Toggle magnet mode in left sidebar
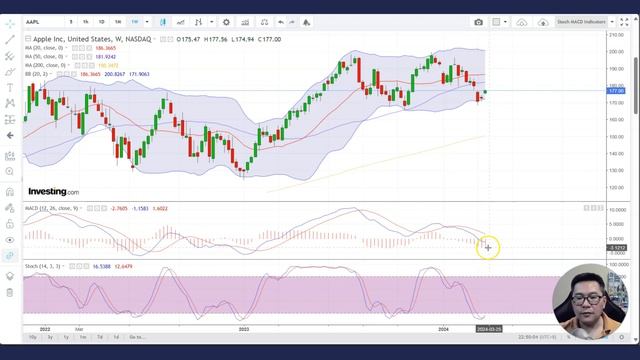The width and height of the screenshot is (640, 360). (x=10, y=192)
